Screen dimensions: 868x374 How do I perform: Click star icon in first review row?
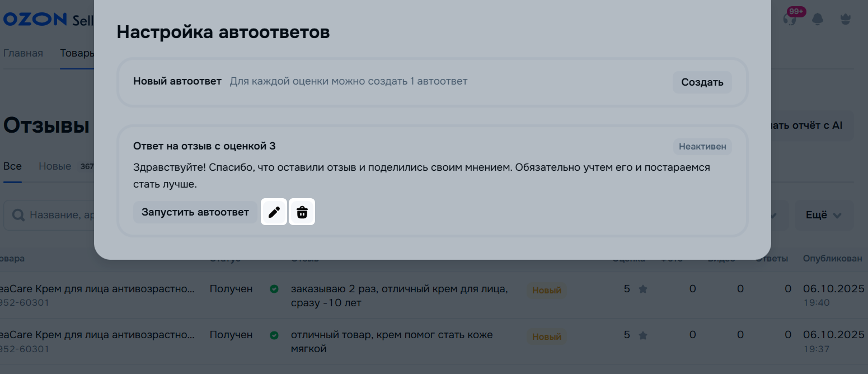point(643,289)
